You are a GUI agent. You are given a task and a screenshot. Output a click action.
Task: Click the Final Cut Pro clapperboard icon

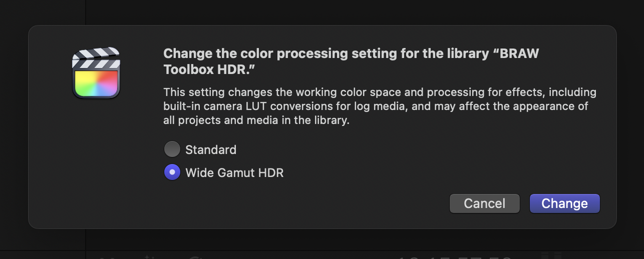point(96,73)
